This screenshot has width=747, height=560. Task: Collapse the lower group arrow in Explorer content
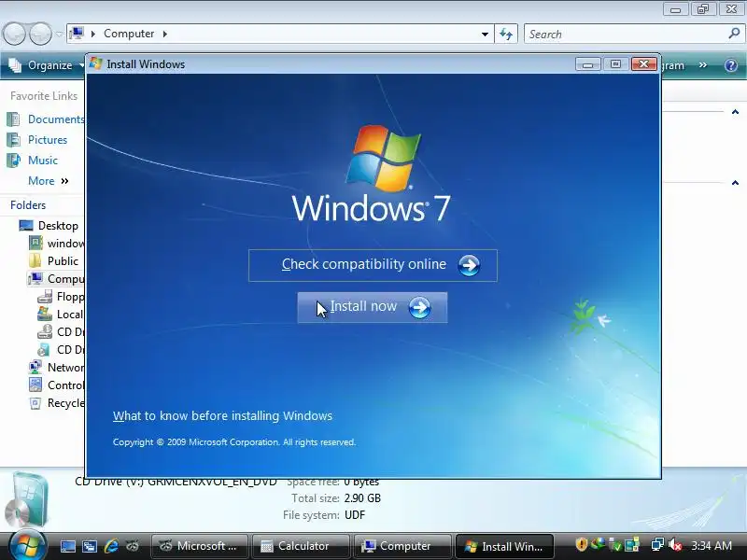735,183
